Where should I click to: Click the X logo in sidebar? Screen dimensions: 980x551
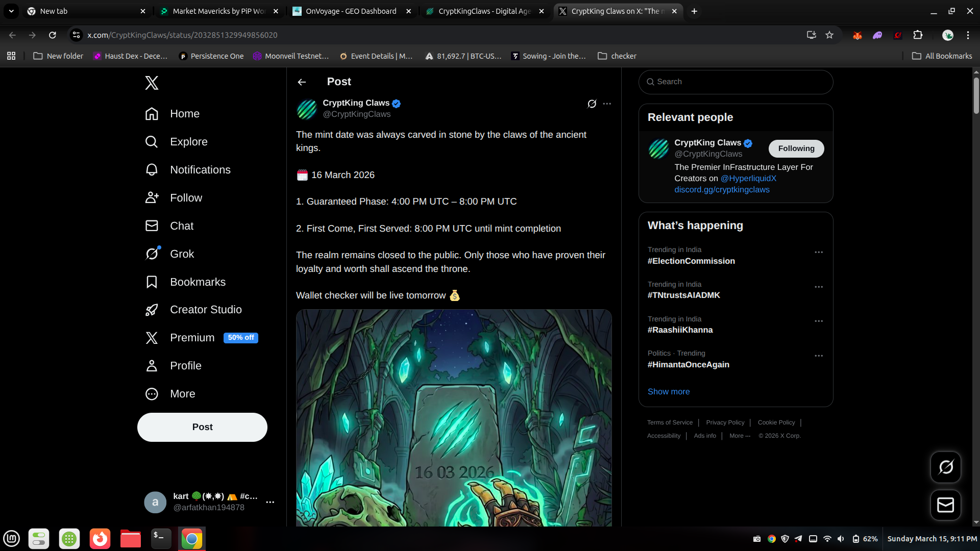pos(152,83)
